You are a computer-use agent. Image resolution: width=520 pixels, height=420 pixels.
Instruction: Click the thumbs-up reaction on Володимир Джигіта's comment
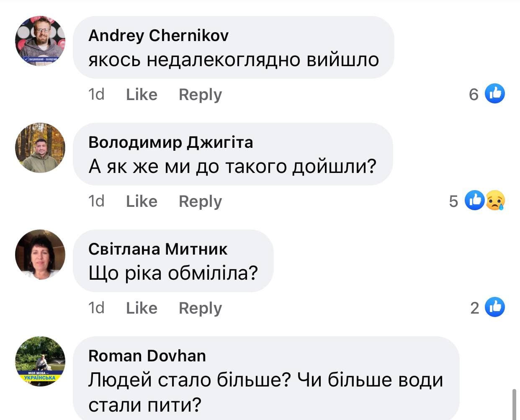coord(475,200)
